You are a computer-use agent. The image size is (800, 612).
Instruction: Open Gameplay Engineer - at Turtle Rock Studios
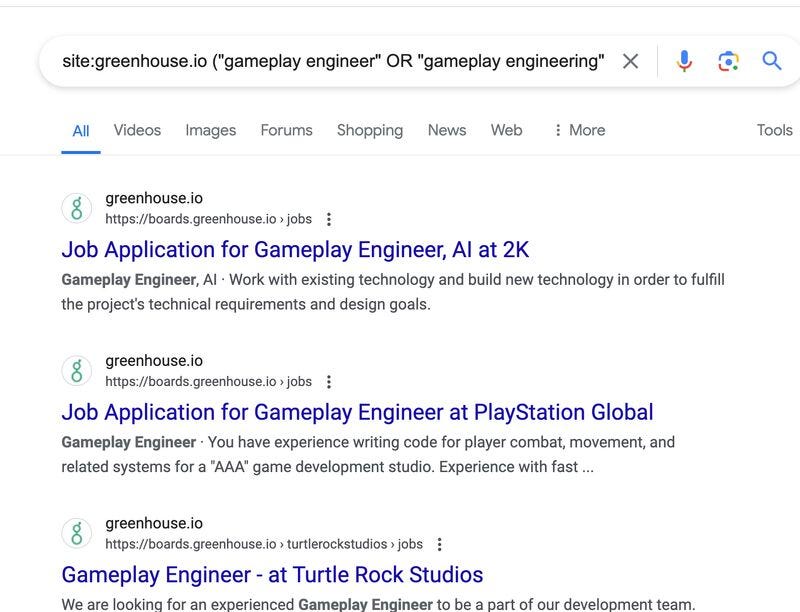click(x=272, y=575)
